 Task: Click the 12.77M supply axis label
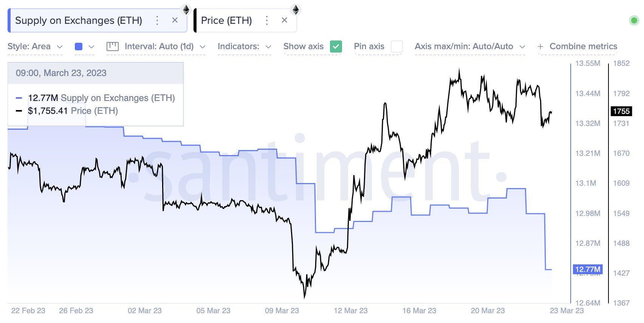(587, 269)
